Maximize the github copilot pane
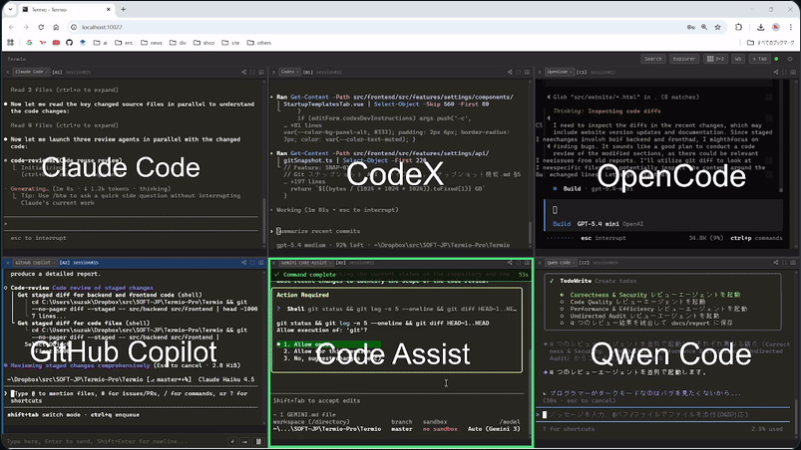Image resolution: width=801 pixels, height=450 pixels. [x=252, y=263]
